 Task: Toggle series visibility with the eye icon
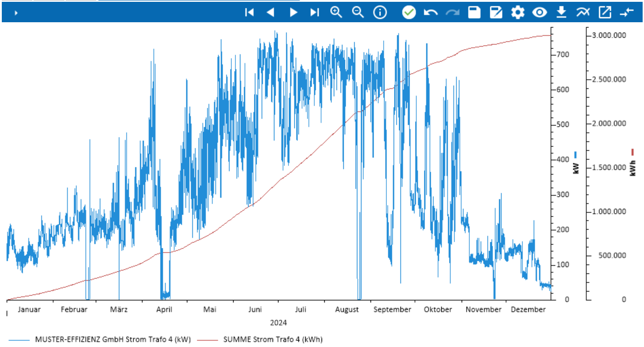click(x=540, y=12)
